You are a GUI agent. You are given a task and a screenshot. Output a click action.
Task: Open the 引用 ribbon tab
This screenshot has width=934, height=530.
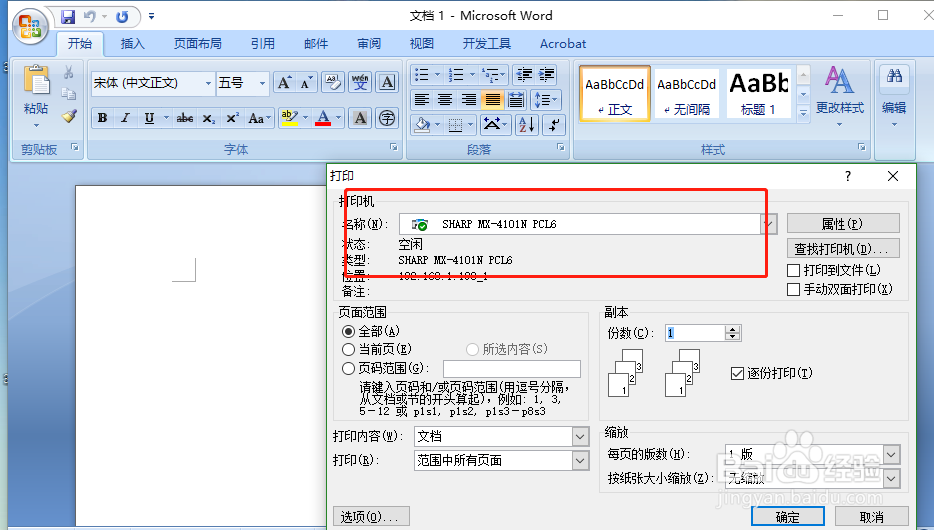pos(262,43)
